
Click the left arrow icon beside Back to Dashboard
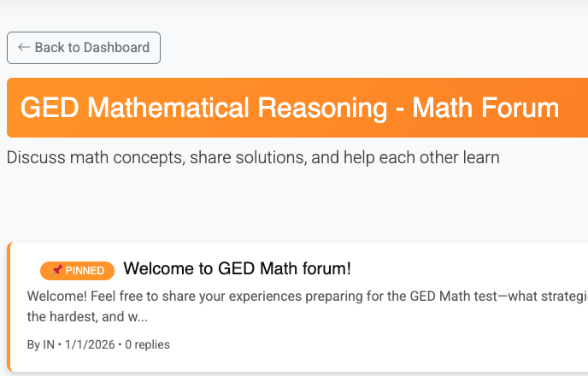pyautogui.click(x=24, y=48)
